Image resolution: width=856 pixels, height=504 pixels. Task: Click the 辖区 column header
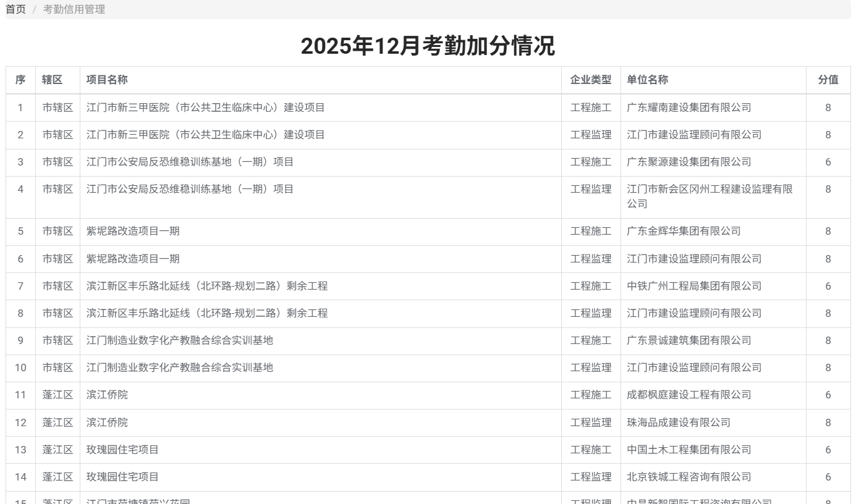tap(52, 80)
